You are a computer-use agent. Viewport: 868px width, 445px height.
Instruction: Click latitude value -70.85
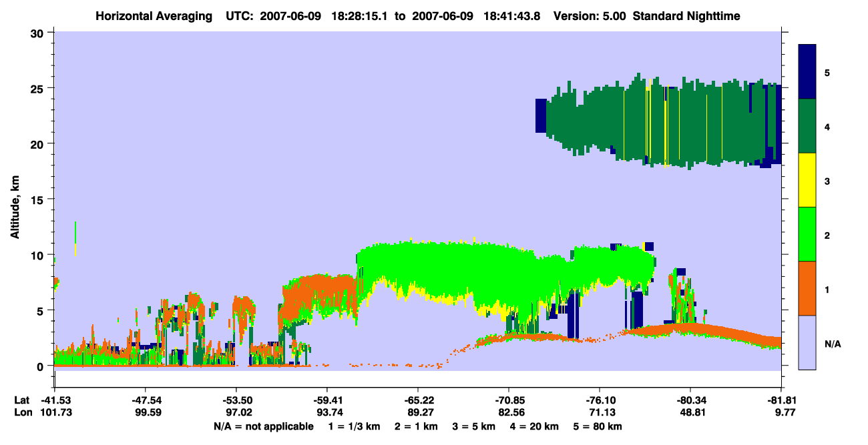pyautogui.click(x=509, y=400)
